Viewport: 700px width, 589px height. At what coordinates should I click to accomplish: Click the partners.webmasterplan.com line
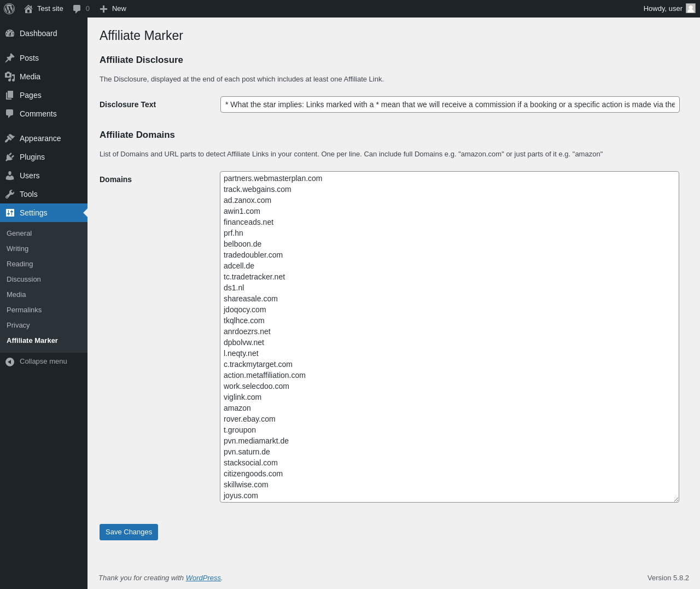point(273,178)
